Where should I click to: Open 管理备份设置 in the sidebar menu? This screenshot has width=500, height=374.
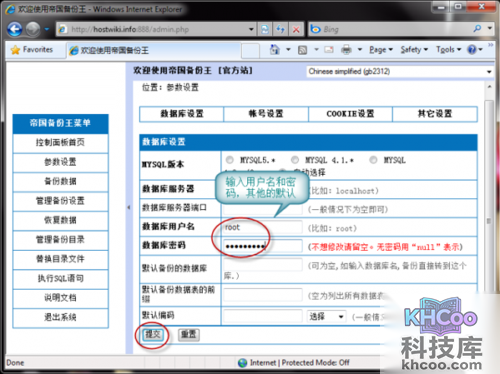pos(60,201)
